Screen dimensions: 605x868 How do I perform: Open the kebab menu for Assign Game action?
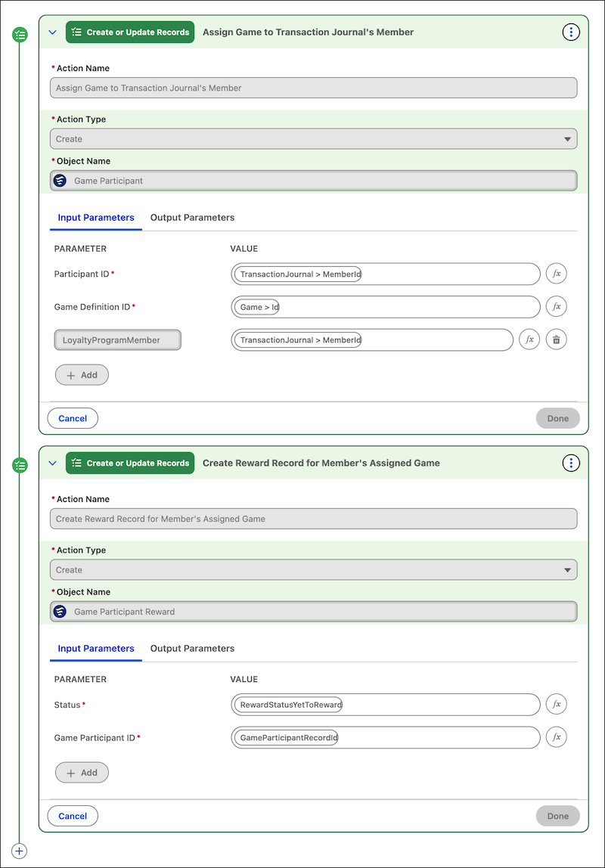[x=571, y=32]
